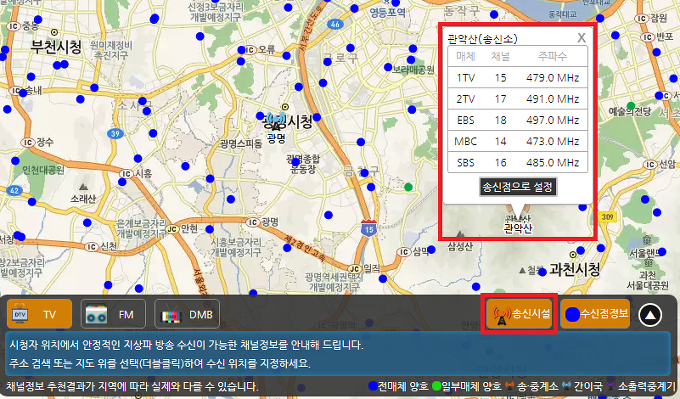Screen dimensions: 680x399
Task: Click the 1TV row in the channel table
Action: point(518,78)
